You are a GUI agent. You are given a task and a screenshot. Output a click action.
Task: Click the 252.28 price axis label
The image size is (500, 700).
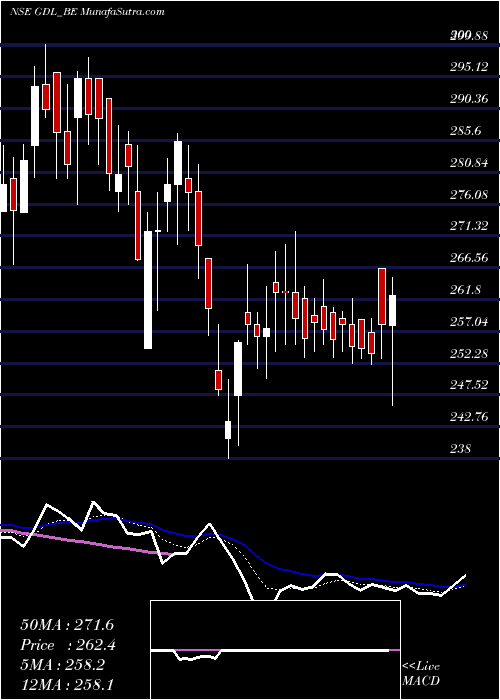pyautogui.click(x=469, y=354)
